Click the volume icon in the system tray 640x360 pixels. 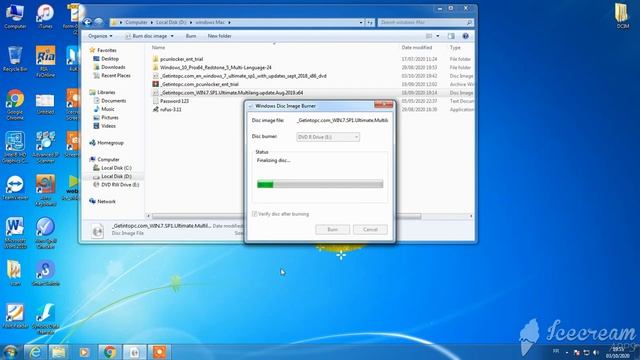point(596,352)
